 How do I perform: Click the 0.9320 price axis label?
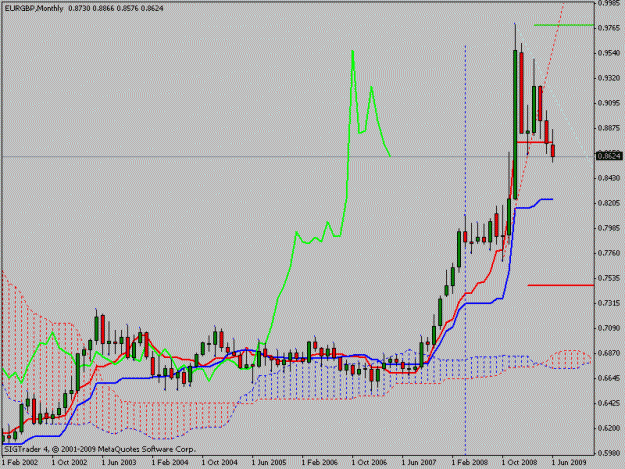tap(609, 78)
